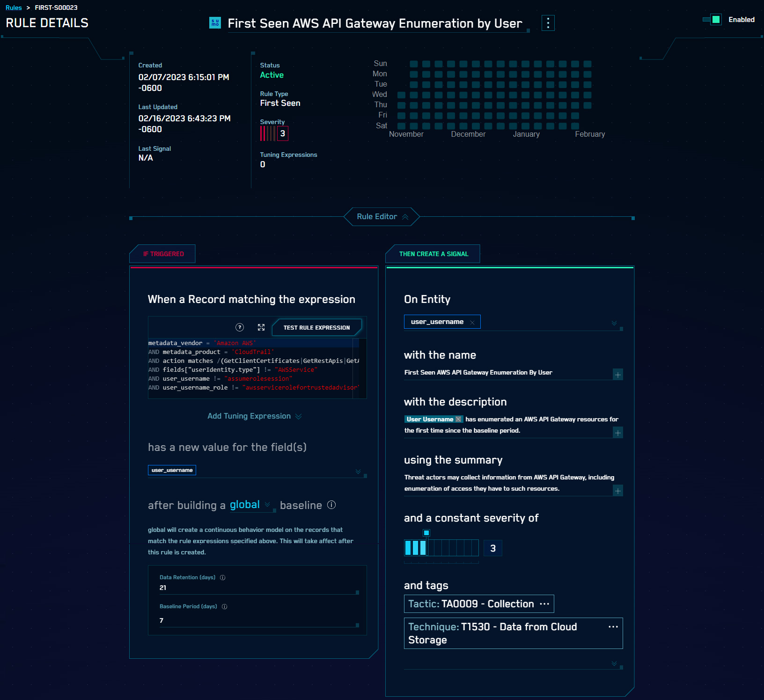The width and height of the screenshot is (764, 700).
Task: Click plus icon beside signal name field
Action: point(618,375)
